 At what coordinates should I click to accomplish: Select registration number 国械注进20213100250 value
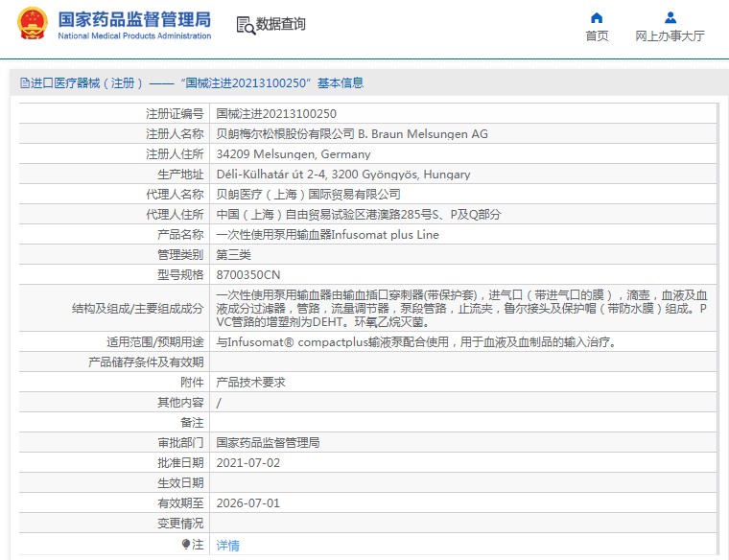point(276,114)
